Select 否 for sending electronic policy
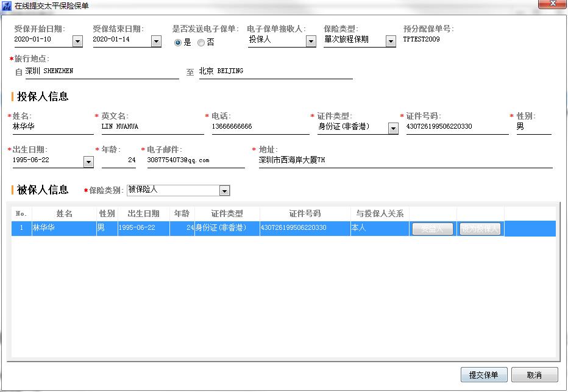This screenshot has width=568, height=392. click(x=201, y=42)
